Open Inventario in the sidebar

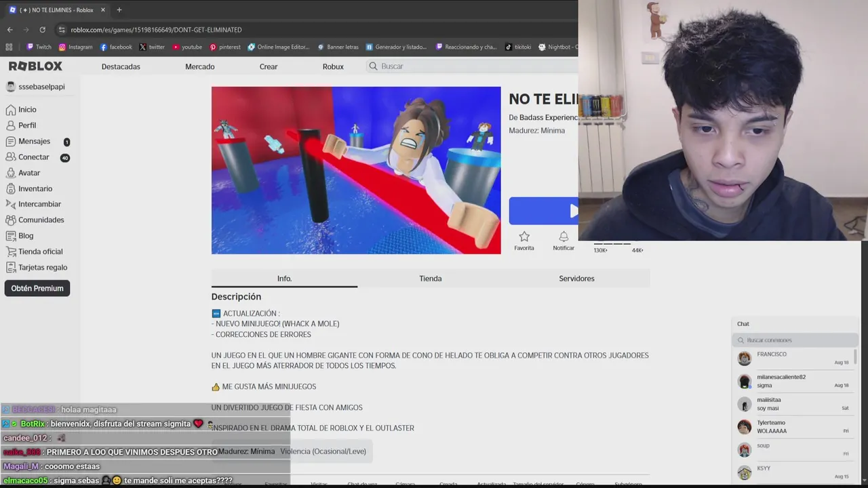(x=29, y=188)
